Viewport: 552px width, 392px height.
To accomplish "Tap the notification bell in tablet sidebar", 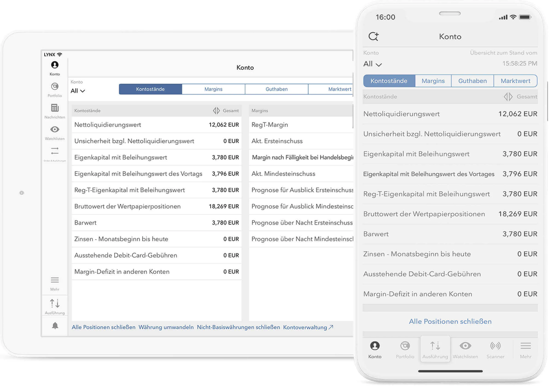I will point(55,326).
